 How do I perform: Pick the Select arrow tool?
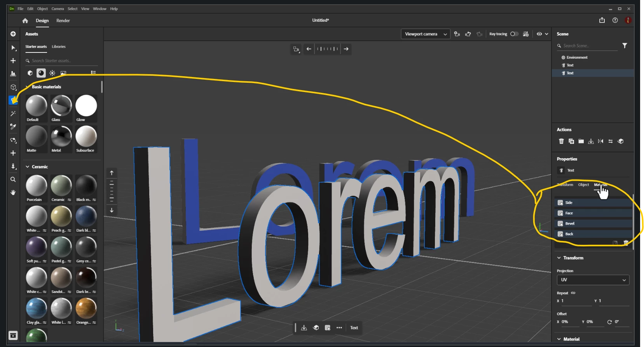pyautogui.click(x=13, y=48)
